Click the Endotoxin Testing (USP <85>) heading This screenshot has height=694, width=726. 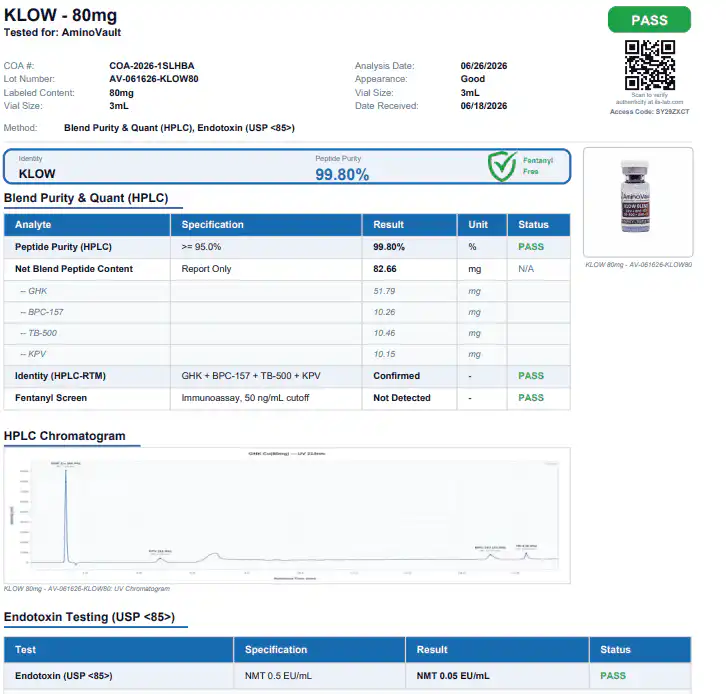coord(89,617)
